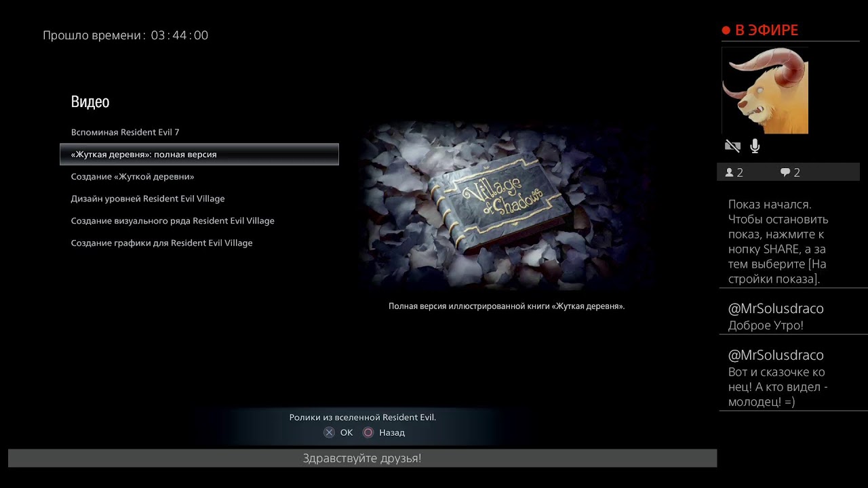868x488 pixels.
Task: Click the 'Доброе Утро!' chat comment
Action: click(x=766, y=325)
